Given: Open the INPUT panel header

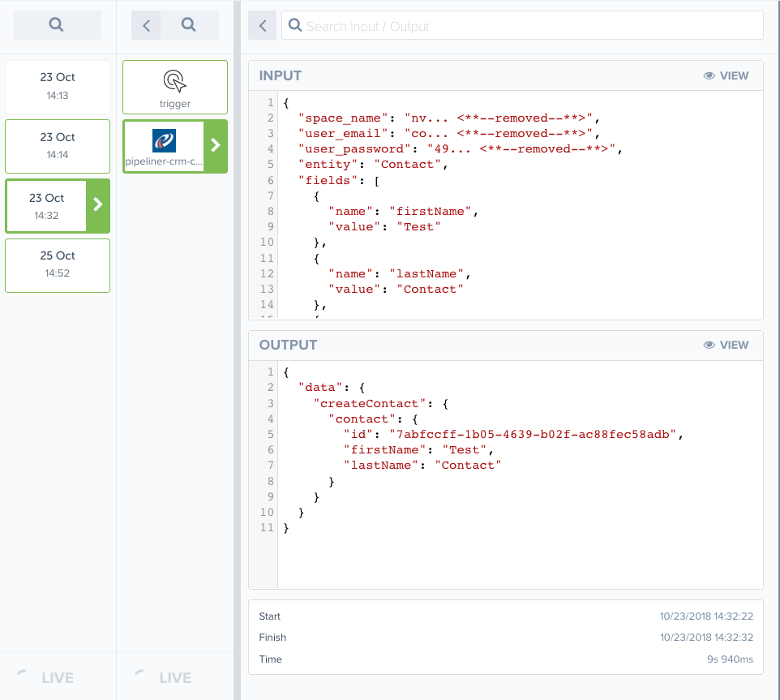Looking at the screenshot, I should [280, 75].
